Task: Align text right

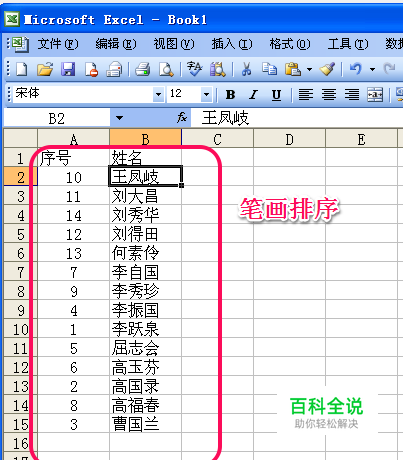Action: (352, 95)
